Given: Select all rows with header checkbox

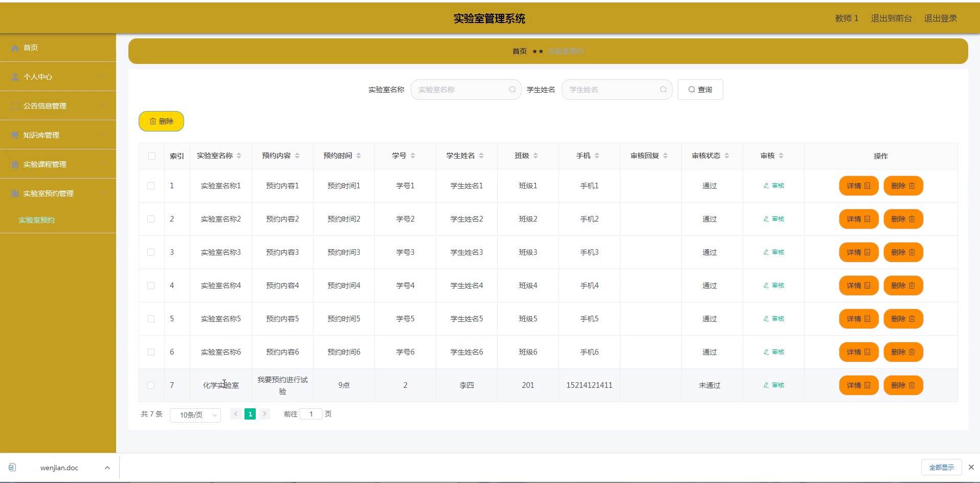Looking at the screenshot, I should click(x=152, y=156).
